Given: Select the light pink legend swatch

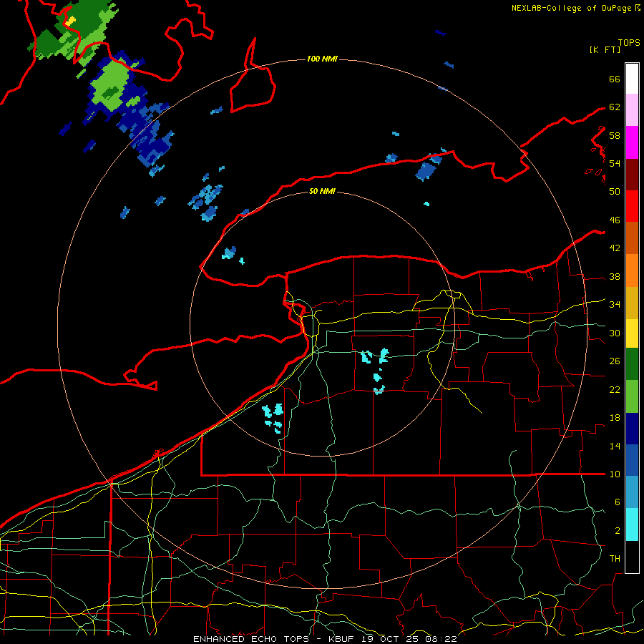Looking at the screenshot, I should coord(632,109).
